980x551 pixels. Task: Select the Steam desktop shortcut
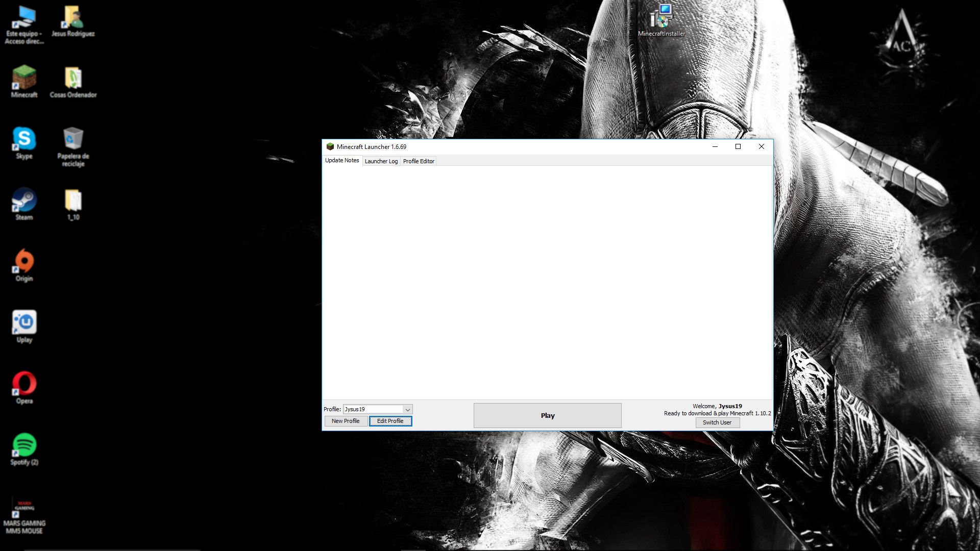tap(24, 201)
